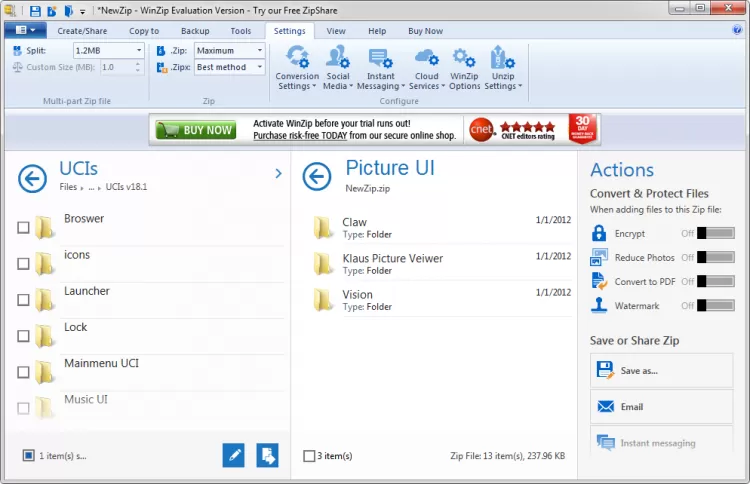Open the Split size dropdown
The height and width of the screenshot is (484, 750).
point(139,50)
